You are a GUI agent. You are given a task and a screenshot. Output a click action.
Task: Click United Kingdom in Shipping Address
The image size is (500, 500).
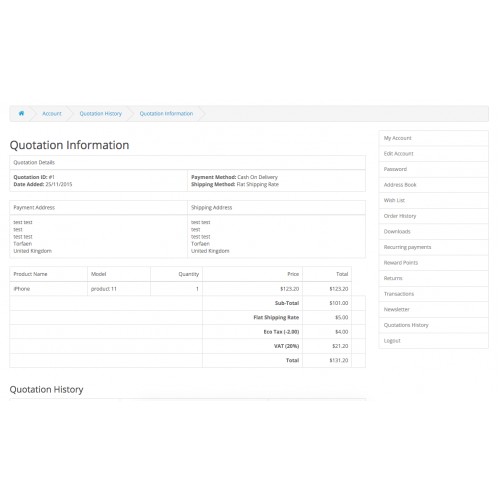pos(210,251)
